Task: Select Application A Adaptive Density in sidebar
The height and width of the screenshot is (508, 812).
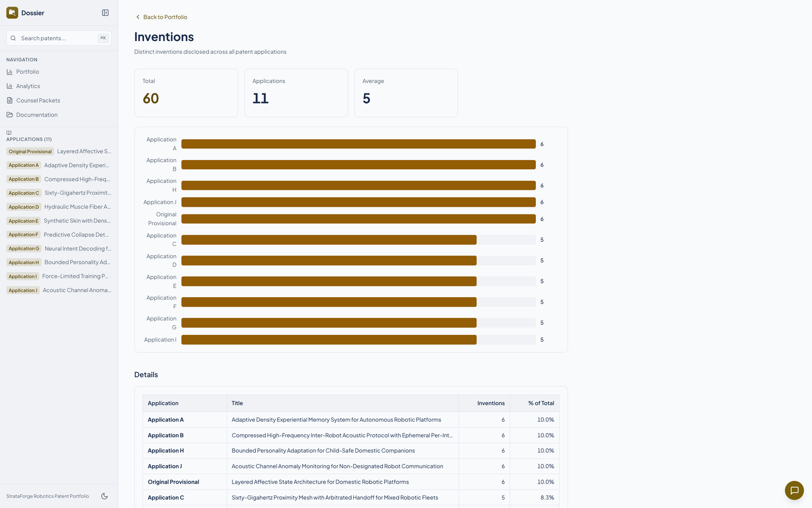Action: click(59, 165)
